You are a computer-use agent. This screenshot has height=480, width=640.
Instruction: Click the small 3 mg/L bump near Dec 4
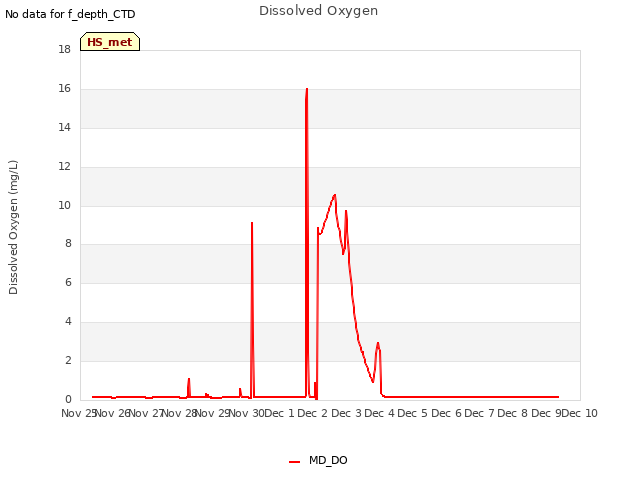point(378,344)
